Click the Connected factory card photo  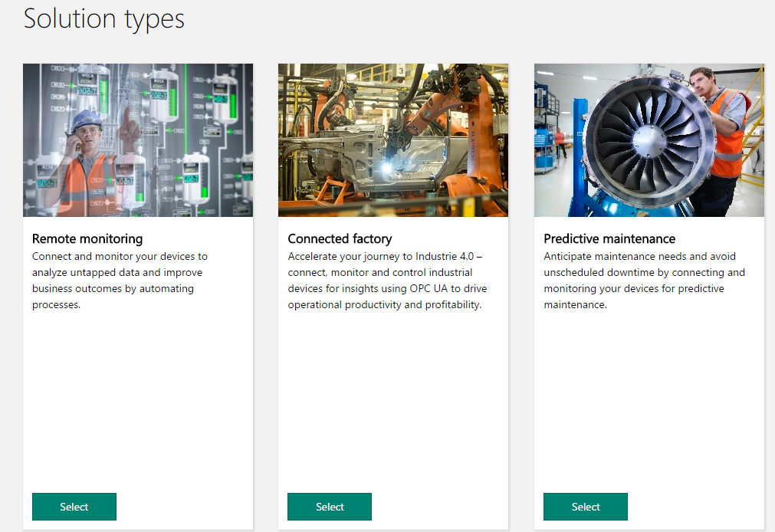[392, 140]
